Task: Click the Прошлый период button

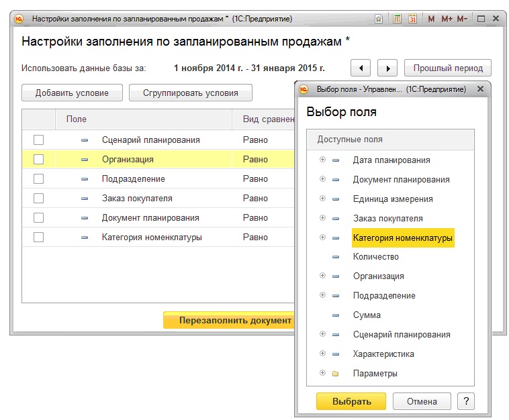Action: pos(448,68)
